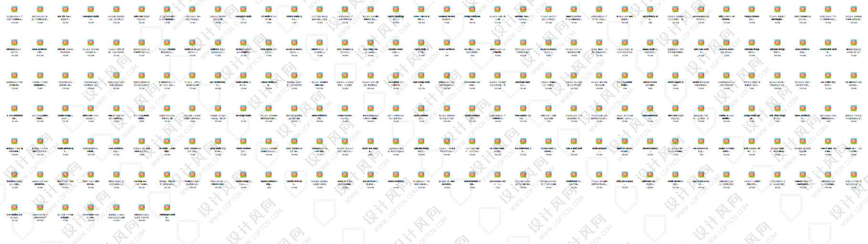Image resolution: width=868 pixels, height=244 pixels.
Task: Open the studio proposal archive
Action: click(x=599, y=142)
